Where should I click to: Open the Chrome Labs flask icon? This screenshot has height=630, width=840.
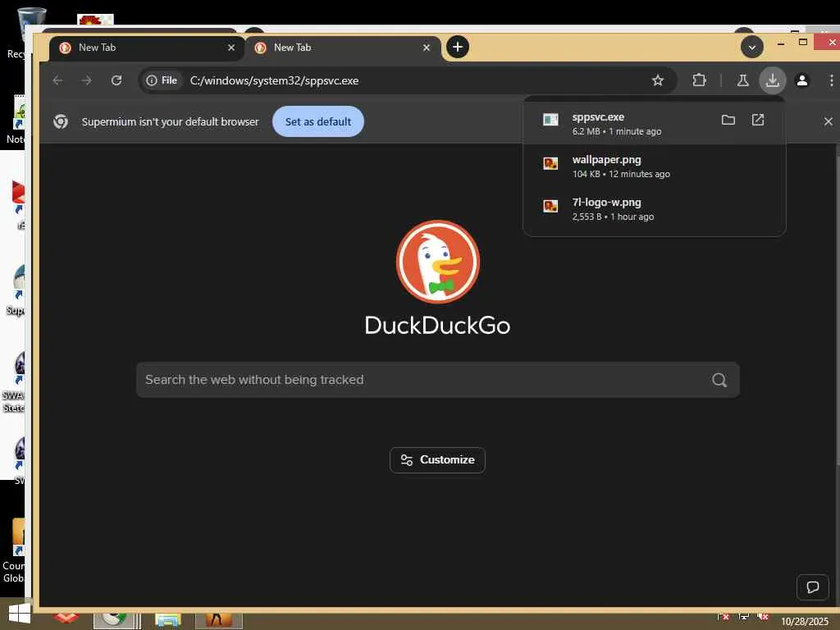[742, 80]
